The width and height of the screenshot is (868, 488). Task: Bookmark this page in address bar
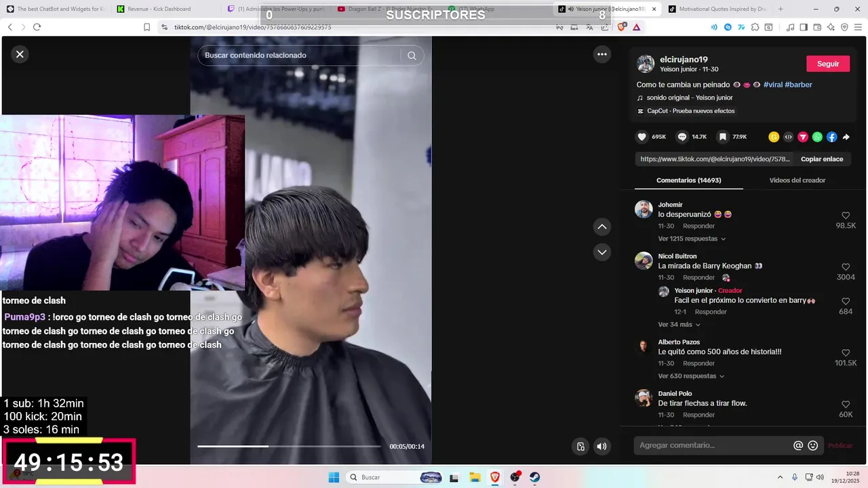click(x=146, y=27)
